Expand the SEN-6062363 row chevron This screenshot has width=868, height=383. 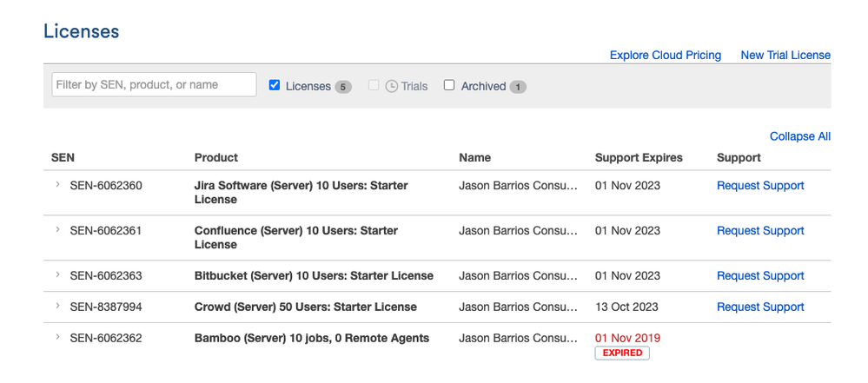point(57,274)
